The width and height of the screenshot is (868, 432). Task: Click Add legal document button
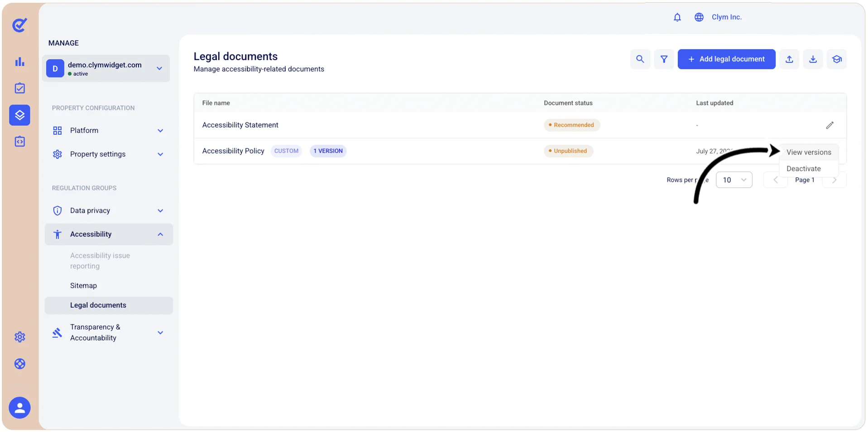click(x=726, y=59)
